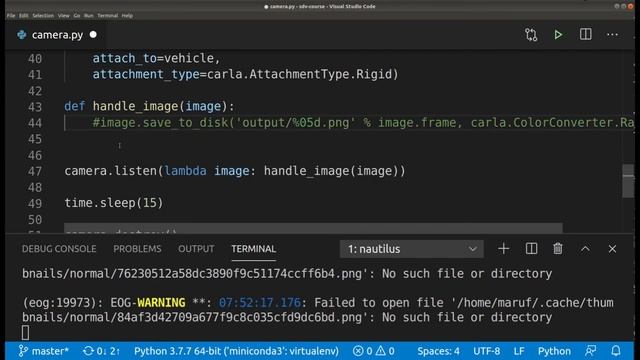Synchronize changes in the status bar
Image resolution: width=640 pixels, height=360 pixels.
pyautogui.click(x=101, y=351)
